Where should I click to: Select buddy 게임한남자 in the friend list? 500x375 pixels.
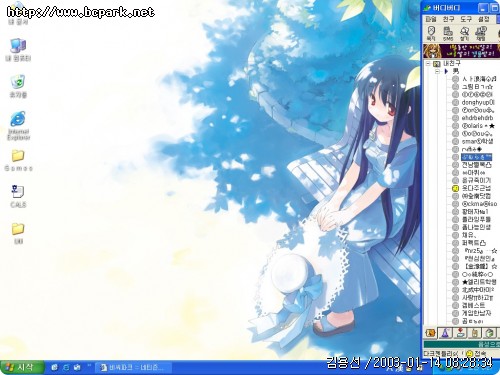[x=476, y=313]
